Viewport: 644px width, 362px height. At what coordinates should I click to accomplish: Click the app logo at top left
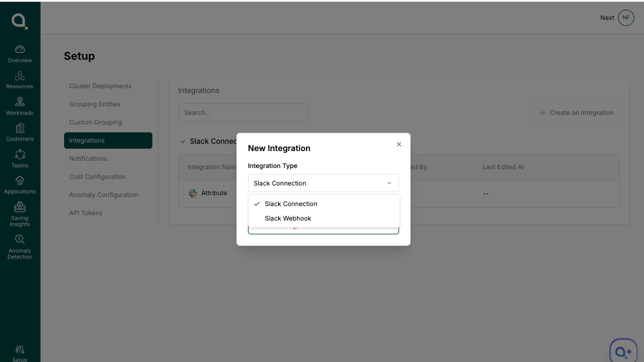tap(19, 21)
